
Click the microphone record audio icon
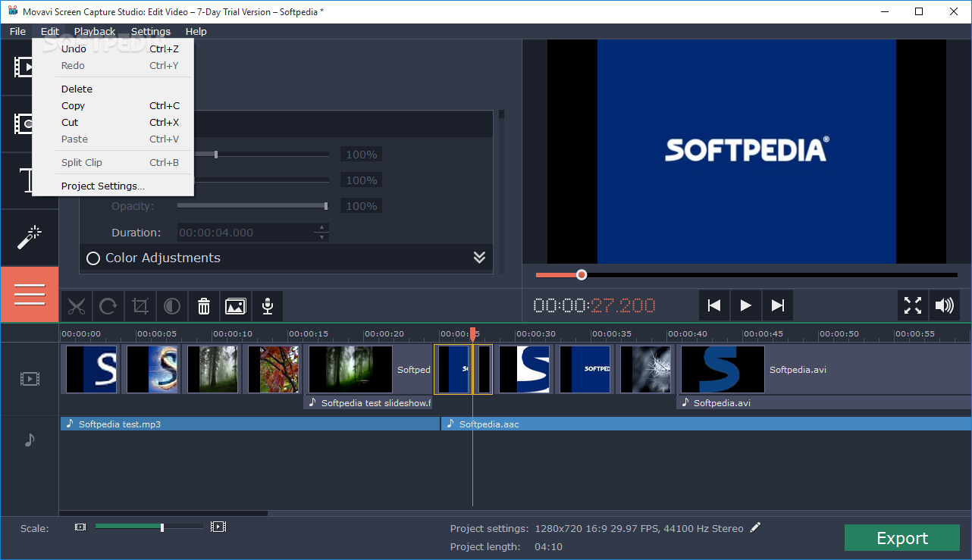tap(267, 306)
